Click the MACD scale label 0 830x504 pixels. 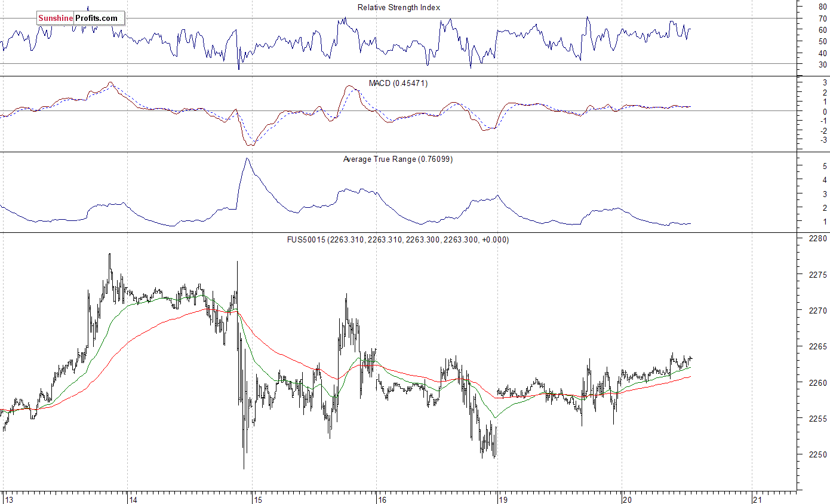click(x=825, y=112)
